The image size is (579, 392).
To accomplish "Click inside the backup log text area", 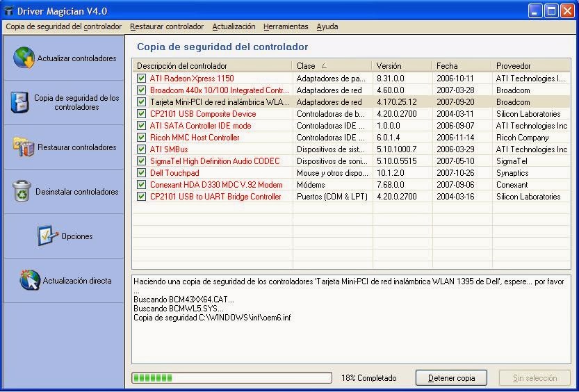I will coord(351,319).
